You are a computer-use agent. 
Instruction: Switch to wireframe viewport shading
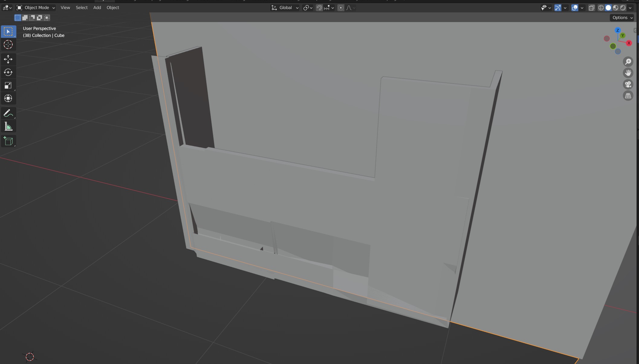[601, 8]
